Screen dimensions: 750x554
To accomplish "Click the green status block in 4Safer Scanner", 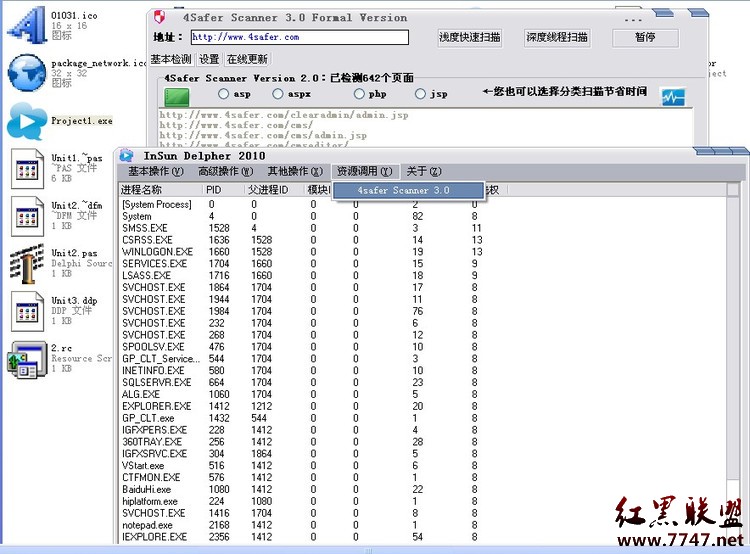I will [177, 97].
